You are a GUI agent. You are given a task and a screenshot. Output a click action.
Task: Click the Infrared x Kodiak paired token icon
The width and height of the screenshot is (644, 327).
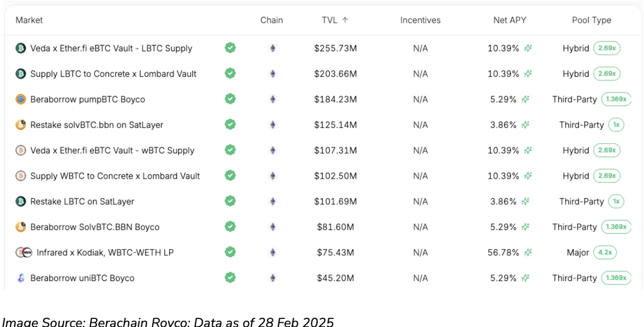24,252
